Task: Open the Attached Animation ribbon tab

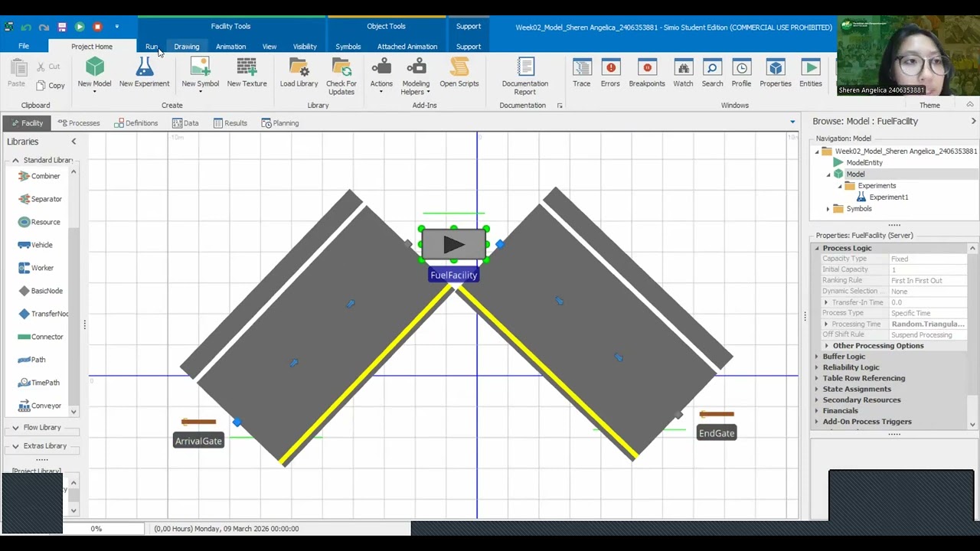Action: click(407, 47)
